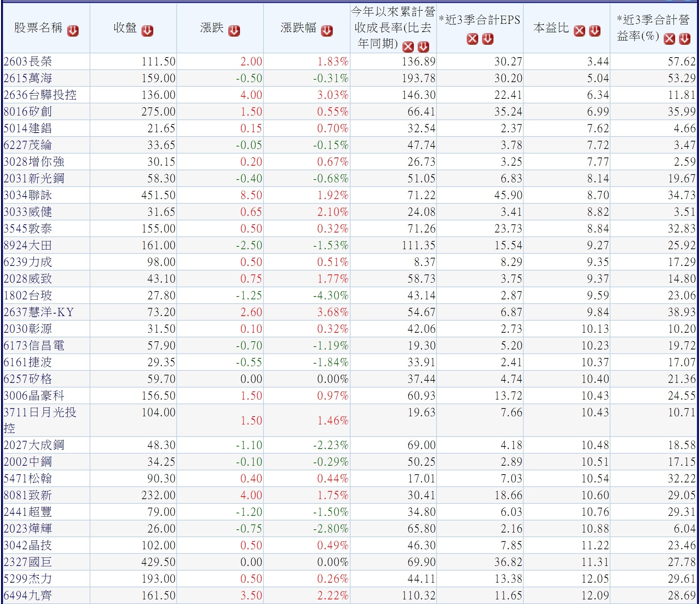Remove the 近3季合計營益率 column

(x=669, y=39)
